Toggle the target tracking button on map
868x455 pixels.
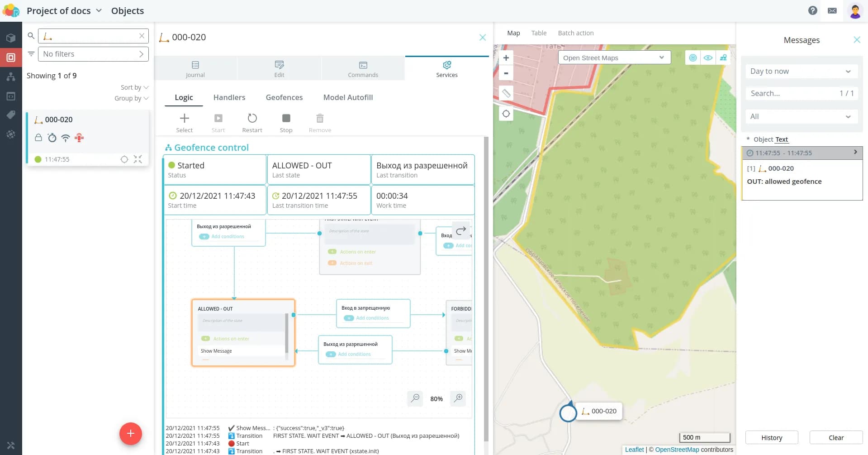(x=693, y=58)
